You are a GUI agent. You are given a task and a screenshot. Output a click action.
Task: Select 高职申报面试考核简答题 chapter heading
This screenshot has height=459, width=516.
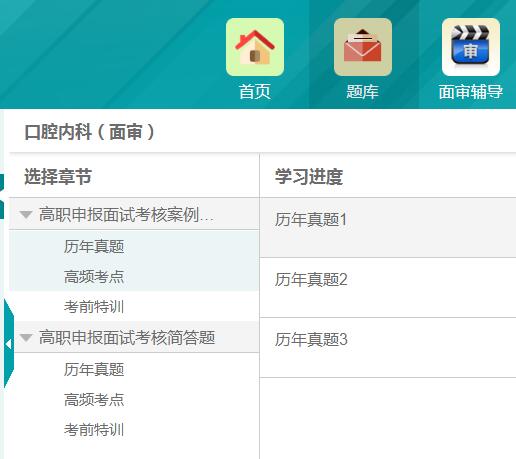pyautogui.click(x=127, y=337)
